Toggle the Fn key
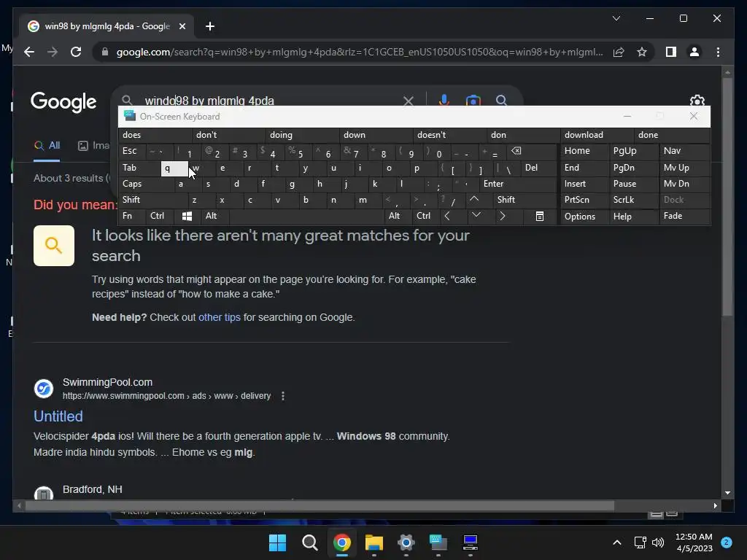The image size is (747, 560). click(132, 216)
